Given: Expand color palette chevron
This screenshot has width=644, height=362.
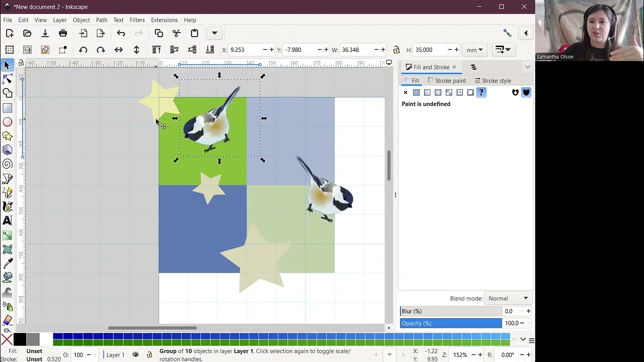Looking at the screenshot, I should (x=523, y=340).
